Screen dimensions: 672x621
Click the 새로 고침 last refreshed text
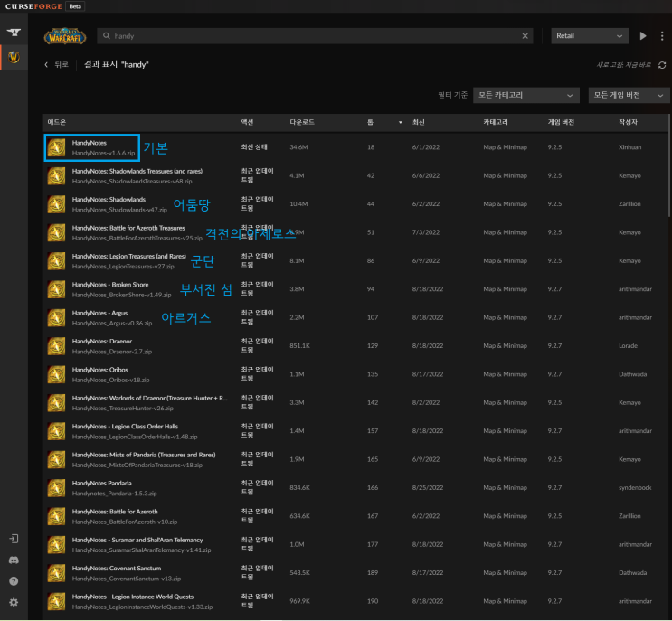[x=624, y=65]
